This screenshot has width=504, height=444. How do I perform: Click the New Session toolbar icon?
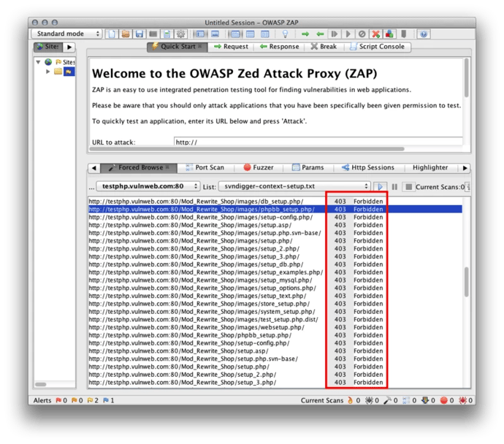point(112,34)
